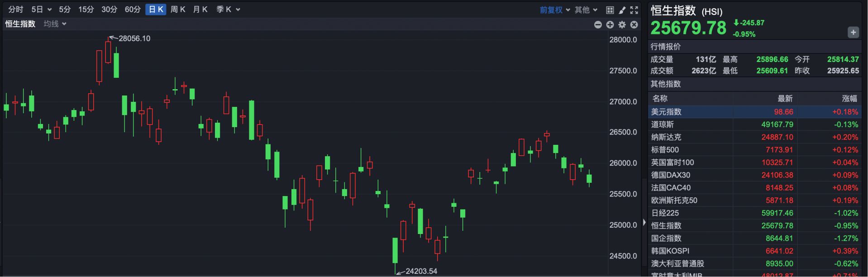Switch to the 15分 timeframe

[86, 10]
